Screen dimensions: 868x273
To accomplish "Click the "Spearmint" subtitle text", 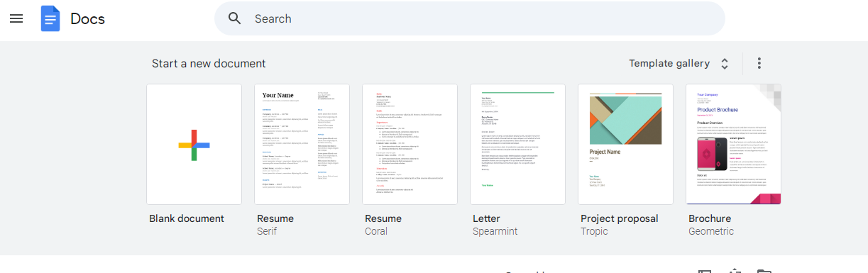I will pos(495,231).
